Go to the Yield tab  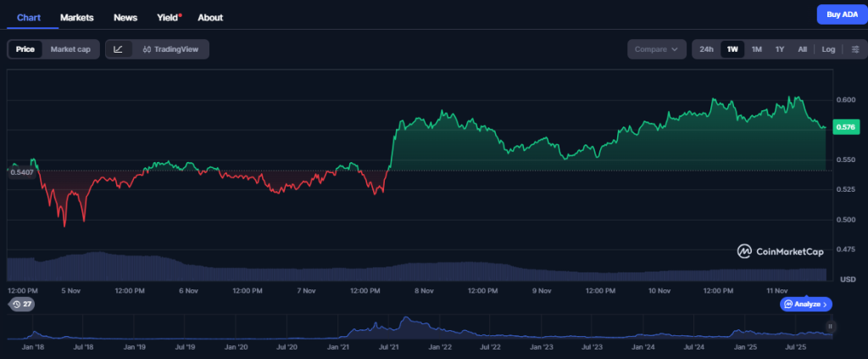tap(168, 17)
